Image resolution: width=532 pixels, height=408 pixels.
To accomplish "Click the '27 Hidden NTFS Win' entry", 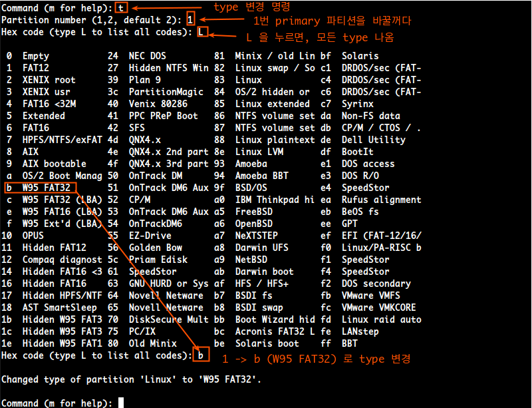I will click(x=158, y=68).
